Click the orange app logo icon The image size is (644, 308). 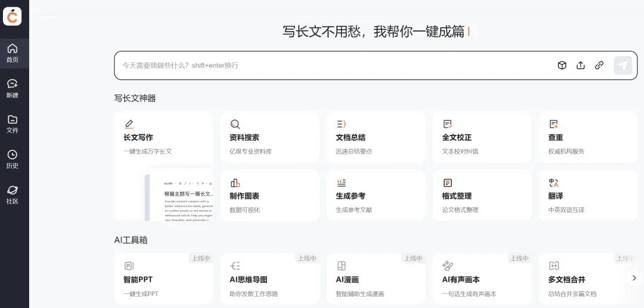point(13,17)
